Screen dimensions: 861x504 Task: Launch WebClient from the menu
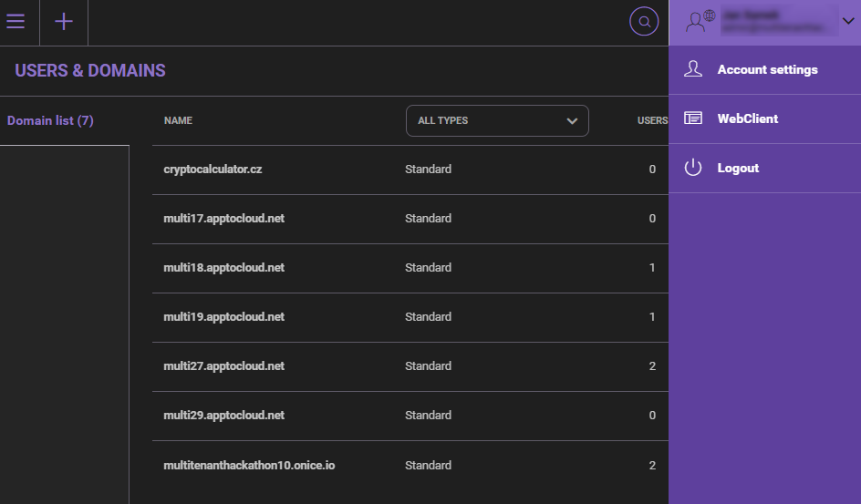[x=764, y=118]
